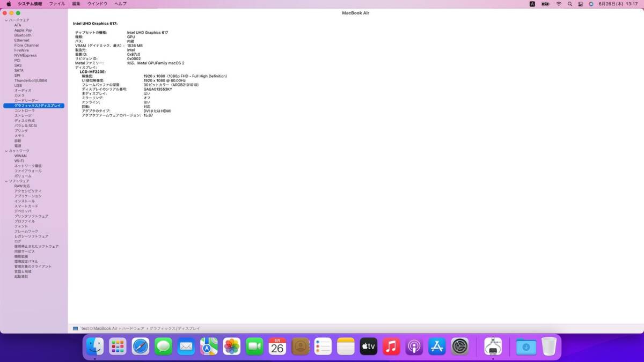Select USB in the hardware list

[x=18, y=86]
